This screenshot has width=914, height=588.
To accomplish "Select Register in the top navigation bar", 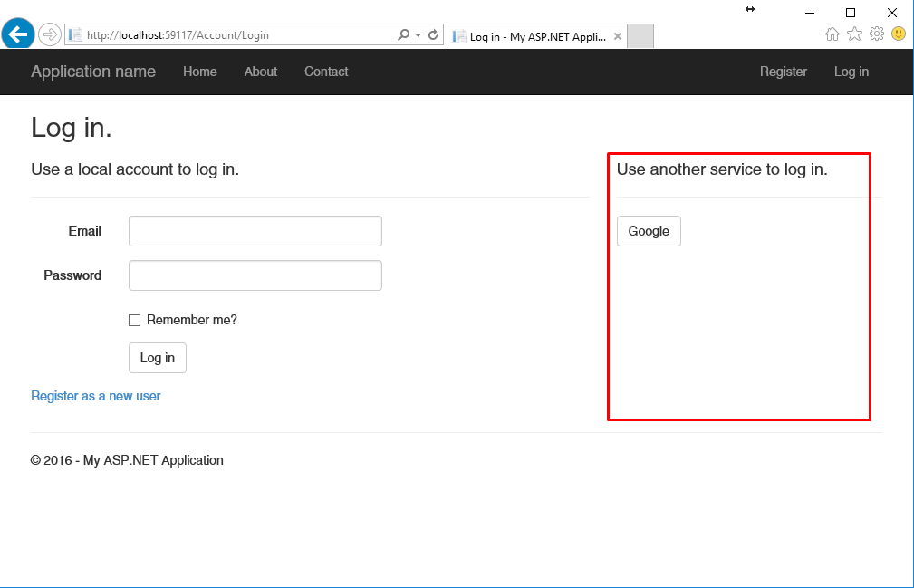I will [784, 72].
